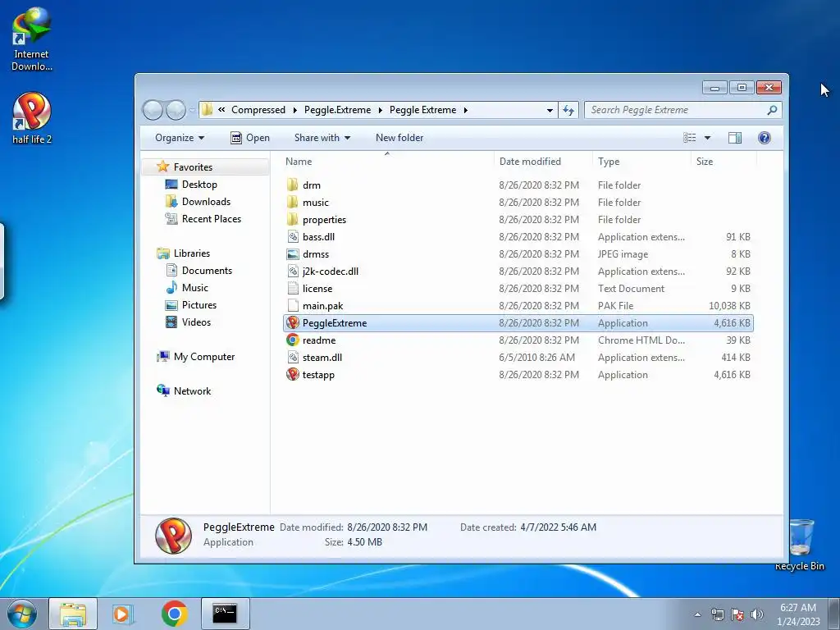Screen dimensions: 840x630
Task: Select the properties folder icon
Action: pos(293,220)
